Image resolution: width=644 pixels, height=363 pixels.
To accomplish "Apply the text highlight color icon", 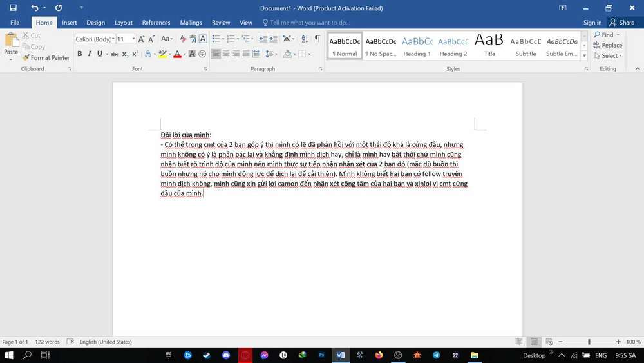I will 162,54.
